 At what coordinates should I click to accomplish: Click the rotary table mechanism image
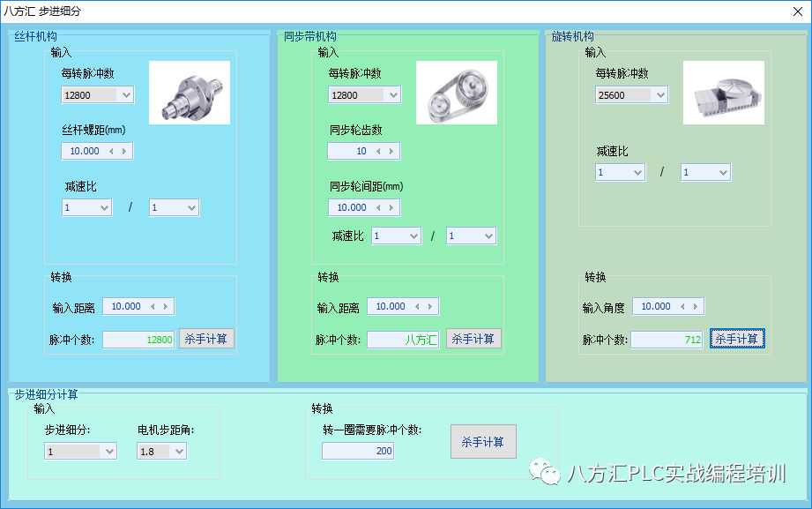[x=723, y=93]
